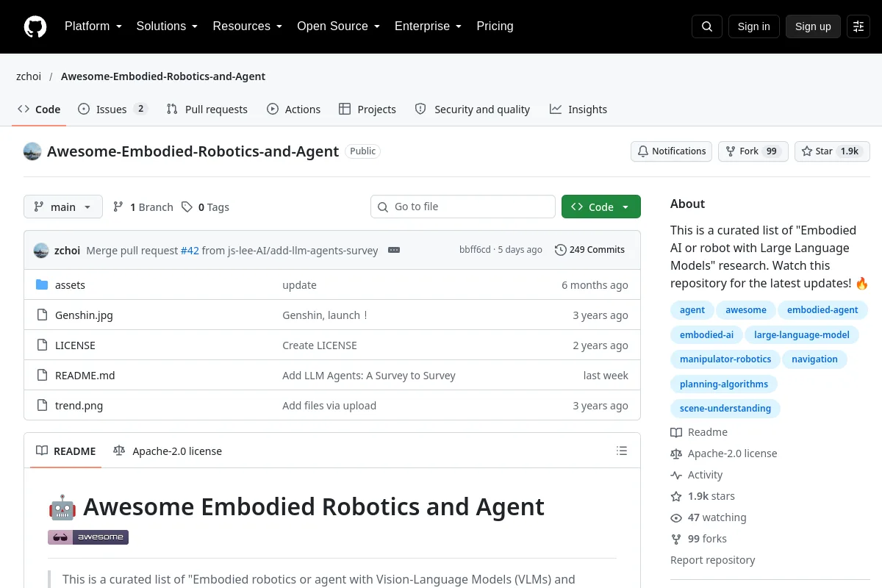882x588 pixels.
Task: Click 1 Branch link
Action: pyautogui.click(x=143, y=207)
